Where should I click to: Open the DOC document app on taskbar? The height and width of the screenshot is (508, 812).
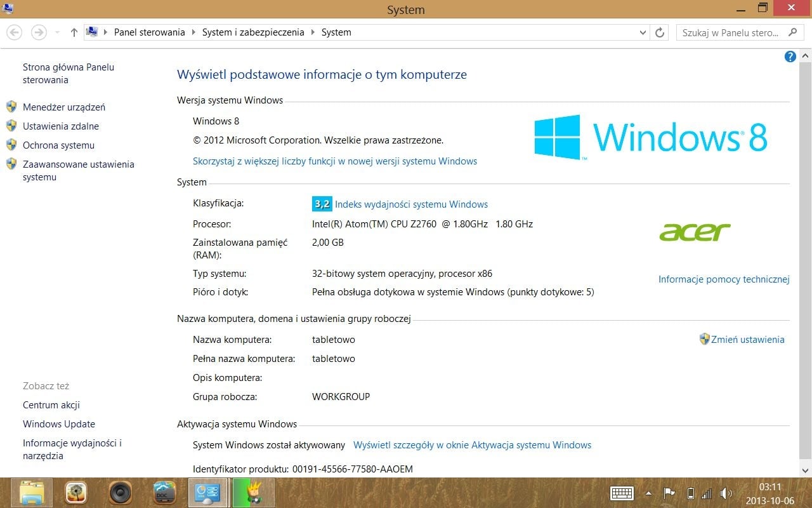pyautogui.click(x=165, y=493)
